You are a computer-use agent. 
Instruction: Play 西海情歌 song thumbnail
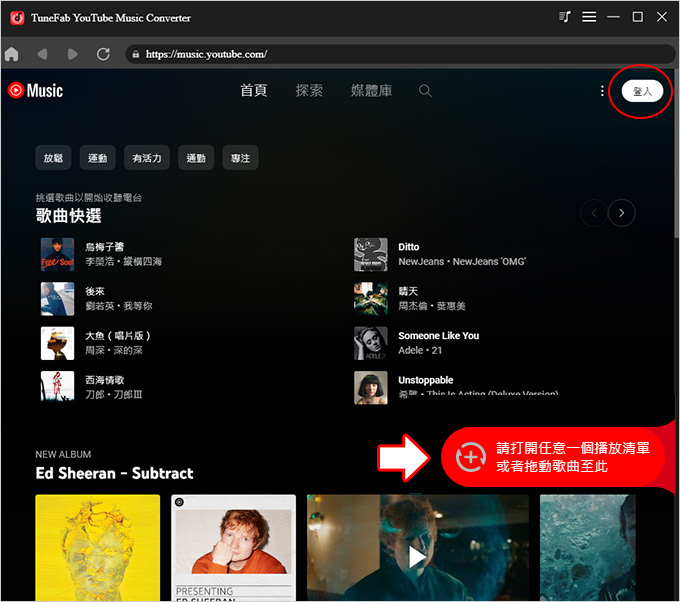tap(57, 387)
